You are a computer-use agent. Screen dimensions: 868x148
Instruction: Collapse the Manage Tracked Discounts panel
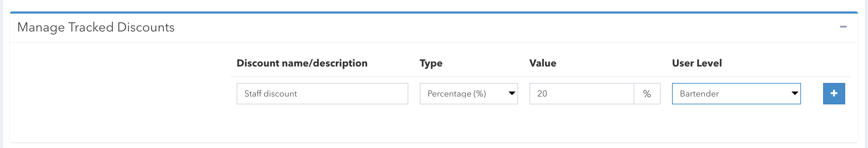tap(843, 27)
